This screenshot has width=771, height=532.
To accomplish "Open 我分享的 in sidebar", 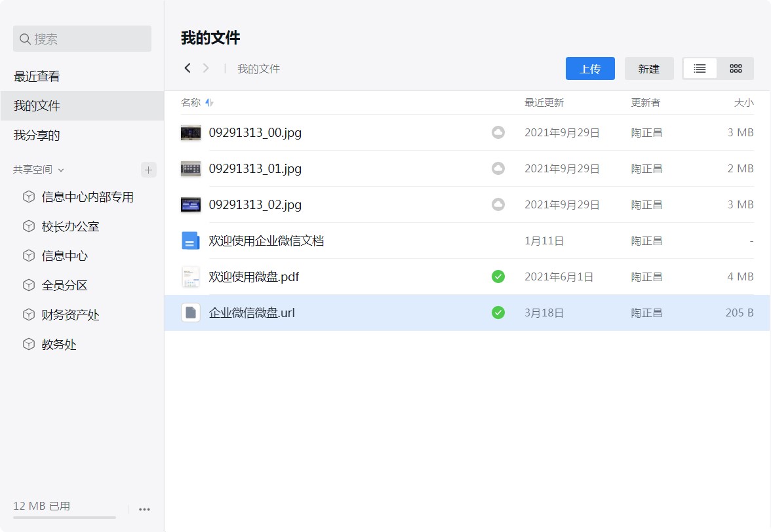I will point(37,136).
